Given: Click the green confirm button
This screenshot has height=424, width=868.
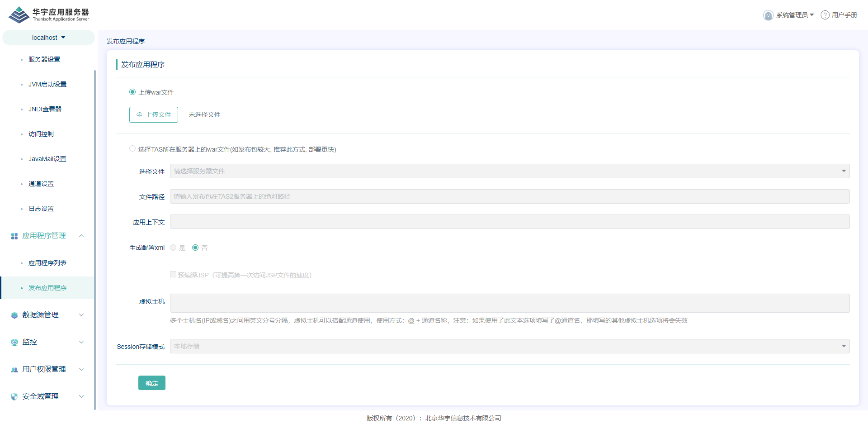Looking at the screenshot, I should pyautogui.click(x=152, y=383).
